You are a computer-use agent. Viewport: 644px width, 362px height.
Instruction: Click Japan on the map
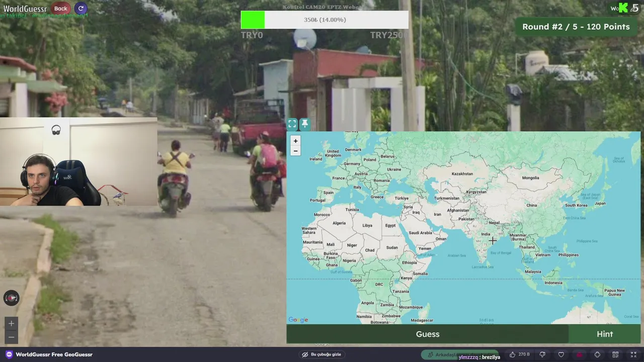pyautogui.click(x=600, y=204)
